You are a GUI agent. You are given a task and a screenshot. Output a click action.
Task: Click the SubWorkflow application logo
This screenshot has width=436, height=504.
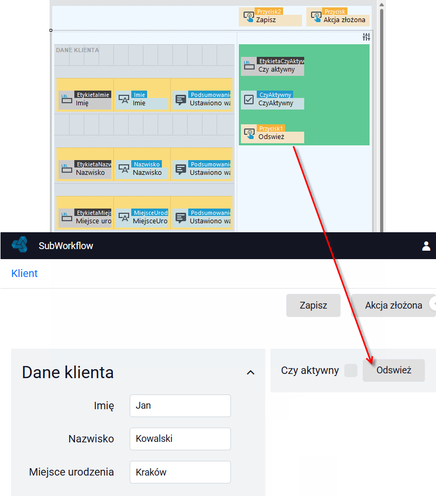[20, 245]
